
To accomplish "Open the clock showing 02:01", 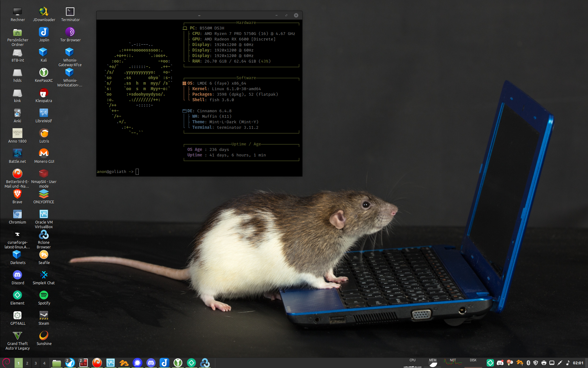I will 578,363.
